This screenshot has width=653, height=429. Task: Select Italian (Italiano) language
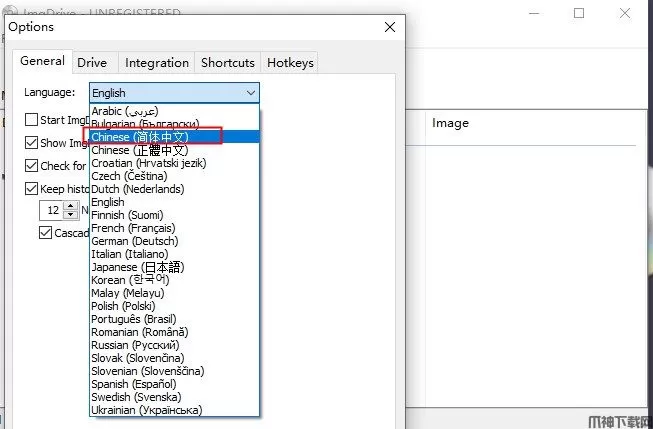(174, 254)
